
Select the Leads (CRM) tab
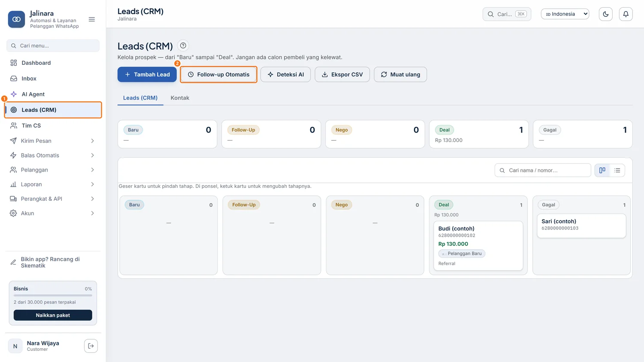click(x=140, y=98)
